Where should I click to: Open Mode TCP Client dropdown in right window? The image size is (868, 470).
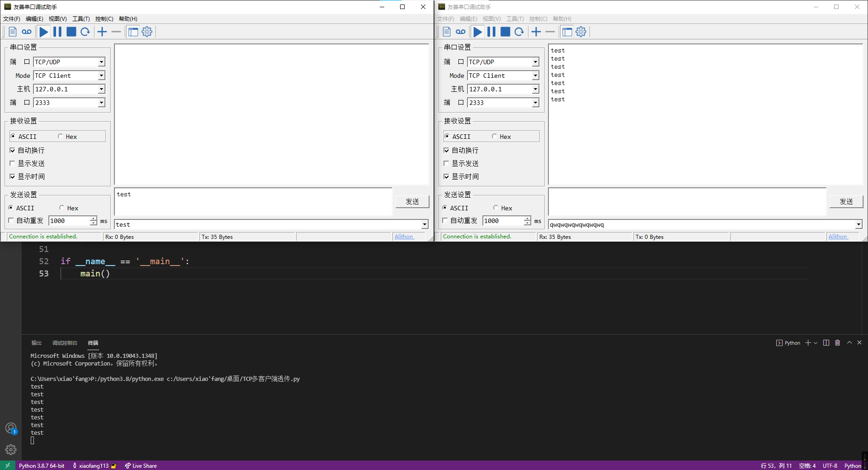click(x=535, y=76)
